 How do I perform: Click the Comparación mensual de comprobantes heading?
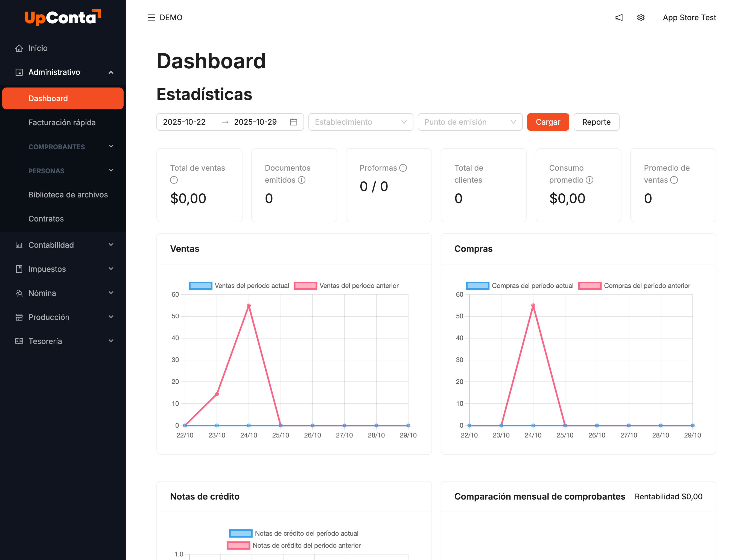click(x=540, y=497)
